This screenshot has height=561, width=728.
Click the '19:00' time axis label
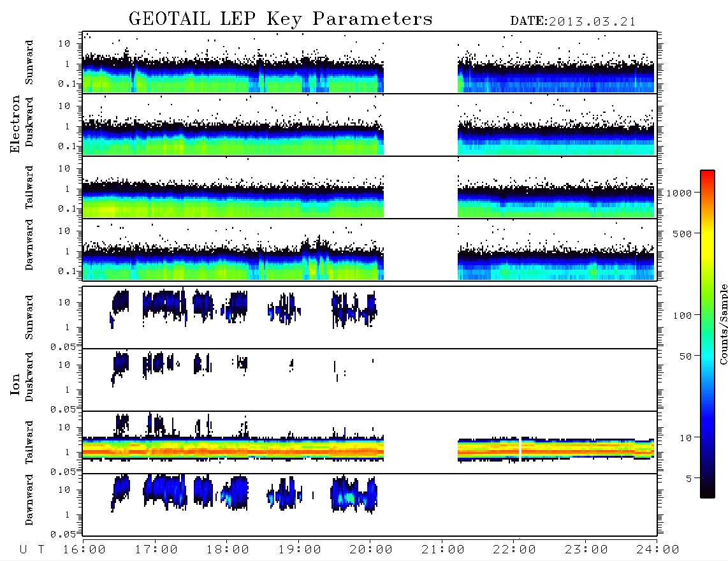click(300, 550)
